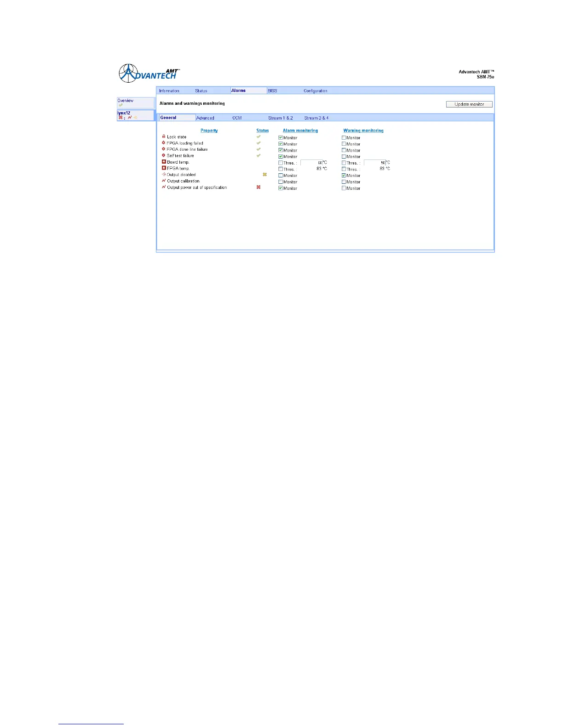Viewport: 563px width, 728px height.
Task: Enable warning Monitor for FPGA loading failed
Action: point(344,144)
